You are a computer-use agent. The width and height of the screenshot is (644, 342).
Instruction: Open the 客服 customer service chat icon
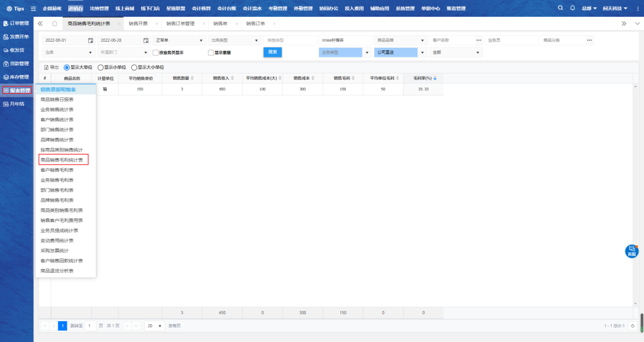click(x=631, y=251)
